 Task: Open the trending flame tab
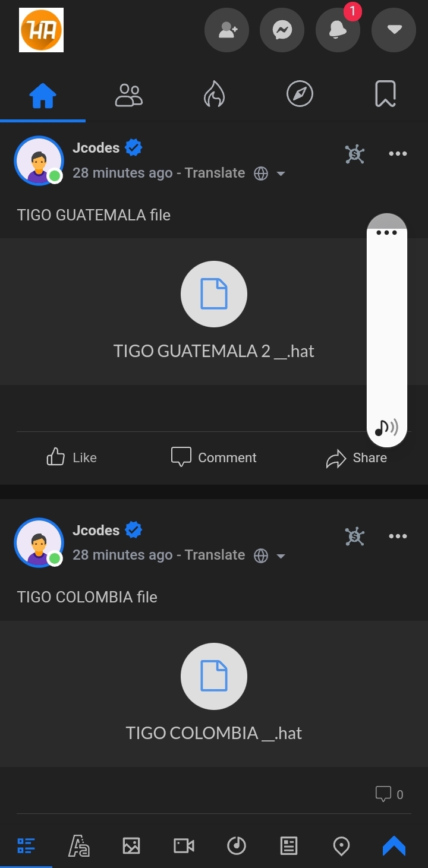click(x=214, y=94)
